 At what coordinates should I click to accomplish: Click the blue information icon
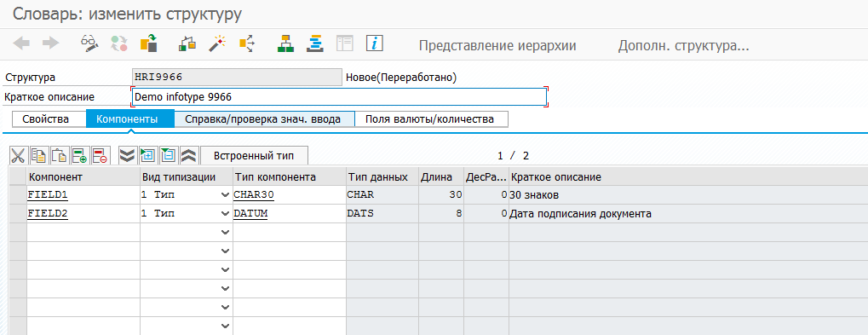click(375, 43)
